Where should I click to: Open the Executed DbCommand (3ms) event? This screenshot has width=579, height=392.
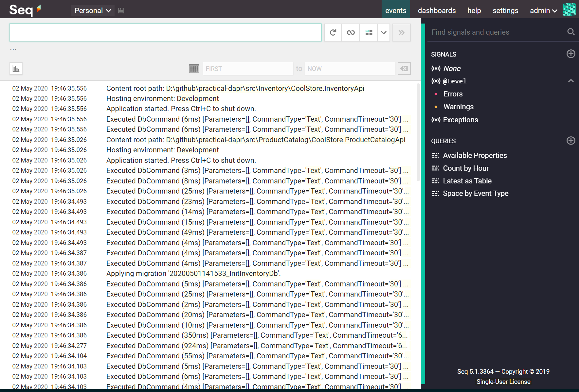click(257, 170)
